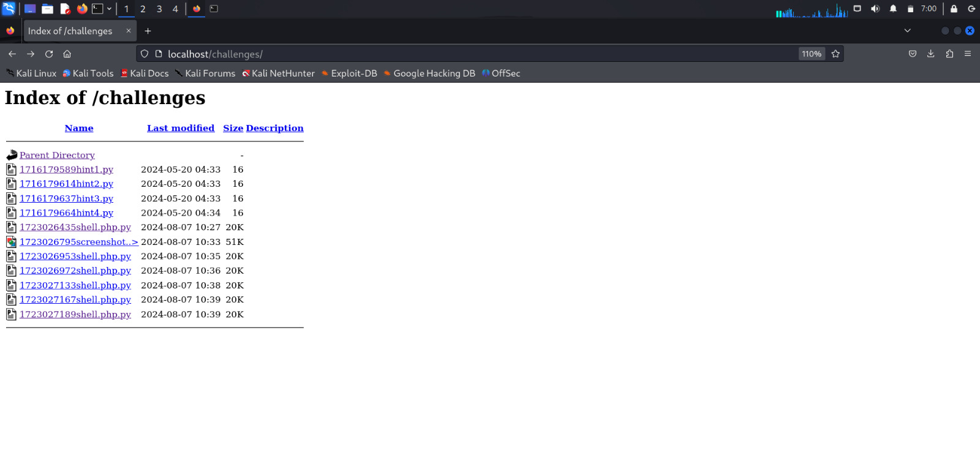Screen dimensions: 980x455
Task: Reset the 110% zoom level indicator
Action: point(811,54)
